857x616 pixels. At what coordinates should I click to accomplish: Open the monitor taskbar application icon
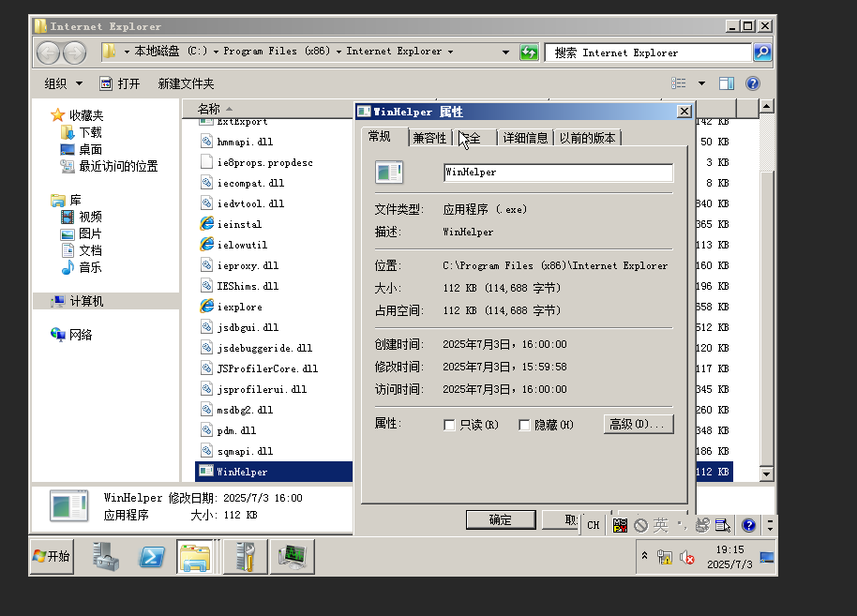[x=293, y=556]
